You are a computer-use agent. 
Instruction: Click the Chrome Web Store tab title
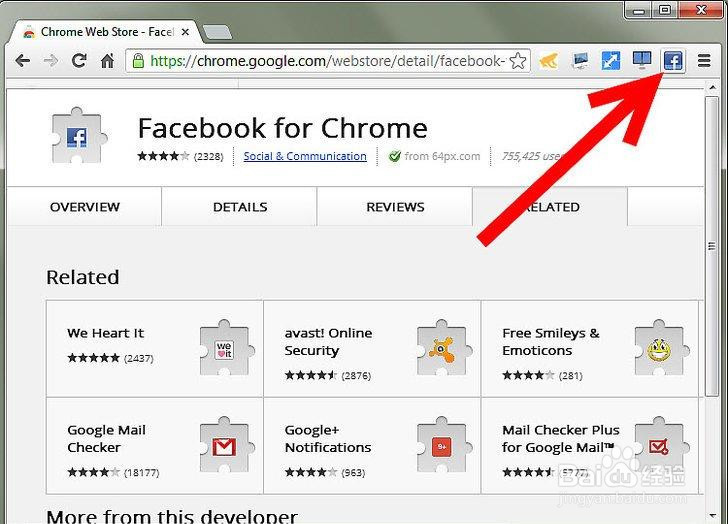(107, 32)
